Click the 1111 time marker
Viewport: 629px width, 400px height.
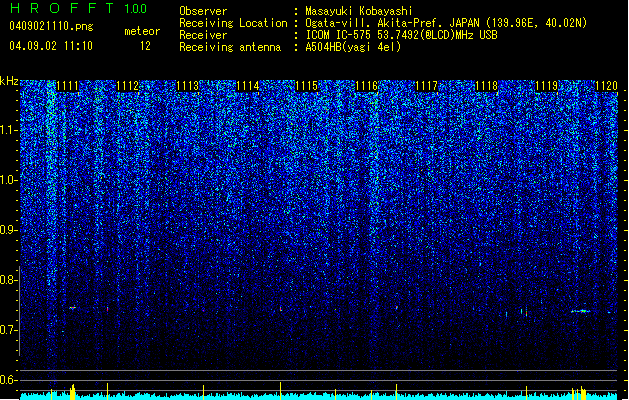[x=67, y=86]
